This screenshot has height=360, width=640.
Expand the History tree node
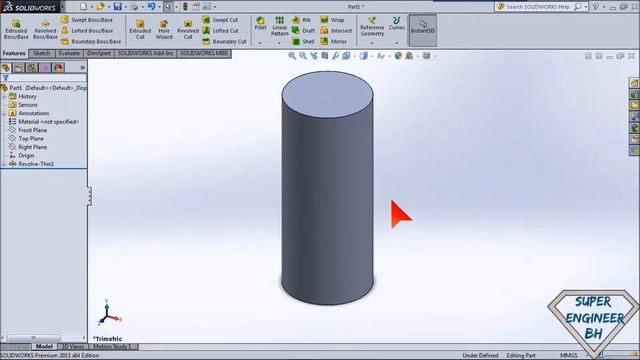(x=4, y=97)
